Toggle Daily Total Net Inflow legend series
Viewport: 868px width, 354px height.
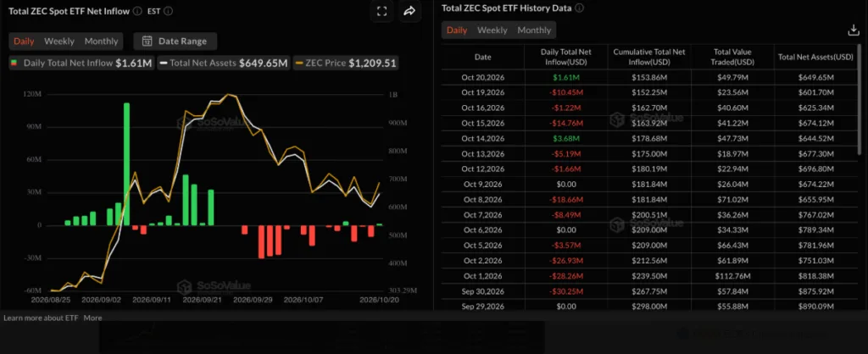tap(82, 63)
